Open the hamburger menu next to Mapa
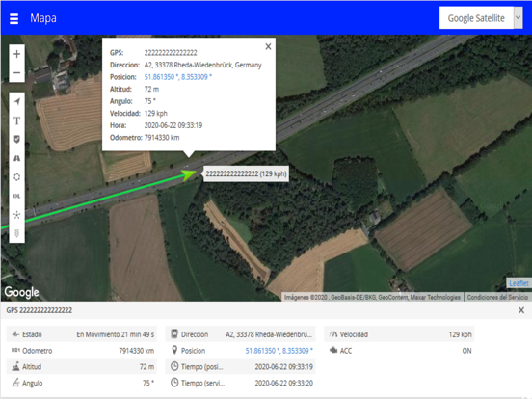Image resolution: width=532 pixels, height=399 pixels. click(13, 18)
